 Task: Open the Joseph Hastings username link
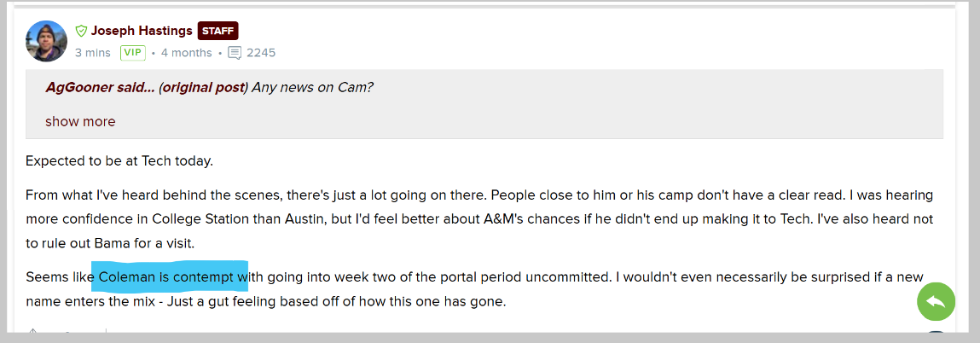141,32
